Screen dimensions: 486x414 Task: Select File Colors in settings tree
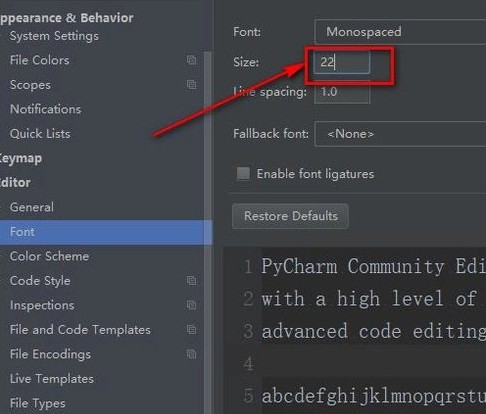(39, 60)
